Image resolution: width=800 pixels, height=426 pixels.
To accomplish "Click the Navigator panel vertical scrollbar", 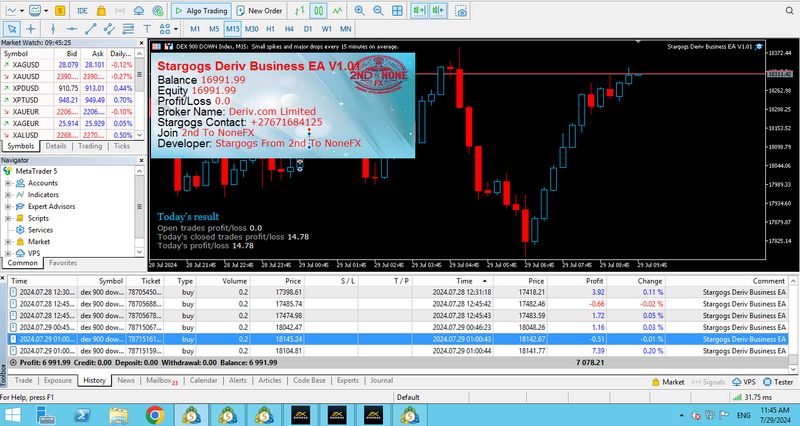I will (139, 211).
